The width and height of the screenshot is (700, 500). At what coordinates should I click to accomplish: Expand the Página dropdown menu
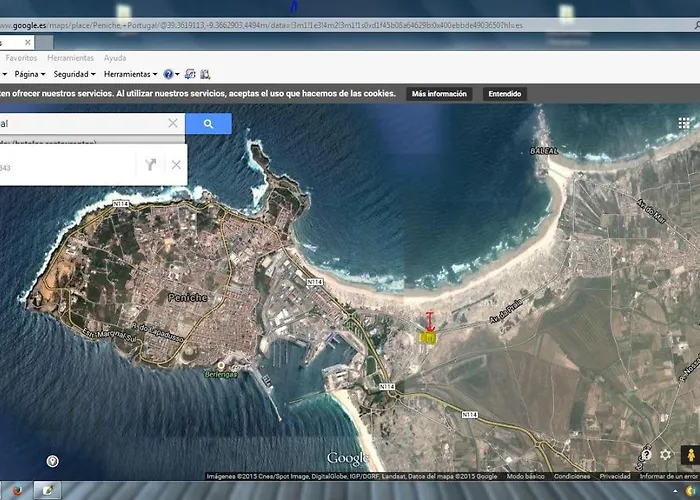tap(30, 74)
